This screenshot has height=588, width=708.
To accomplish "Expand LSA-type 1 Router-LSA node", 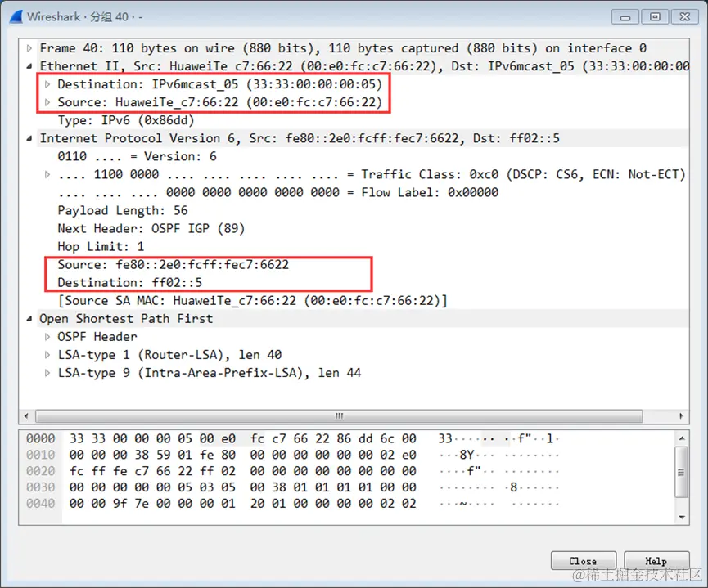I will pyautogui.click(x=47, y=355).
